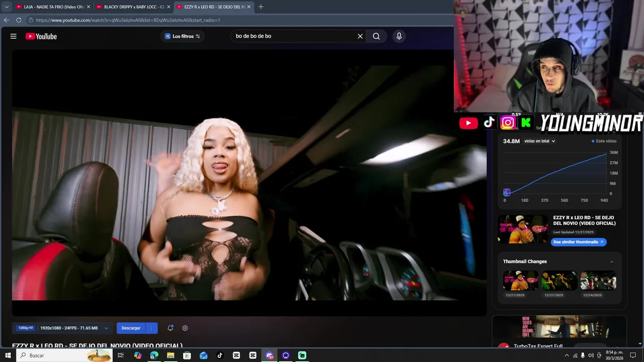Open the volume control in tray
Screen dimensions: 644x362
(591, 355)
